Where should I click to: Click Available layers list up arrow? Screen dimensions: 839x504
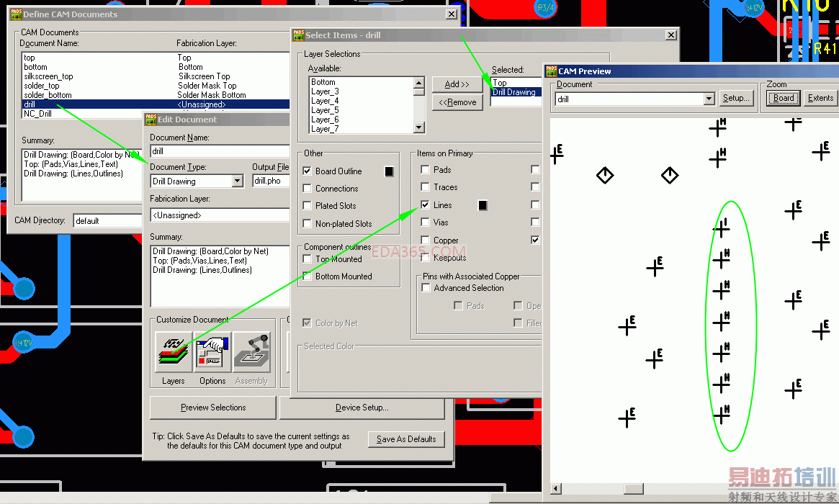point(419,82)
